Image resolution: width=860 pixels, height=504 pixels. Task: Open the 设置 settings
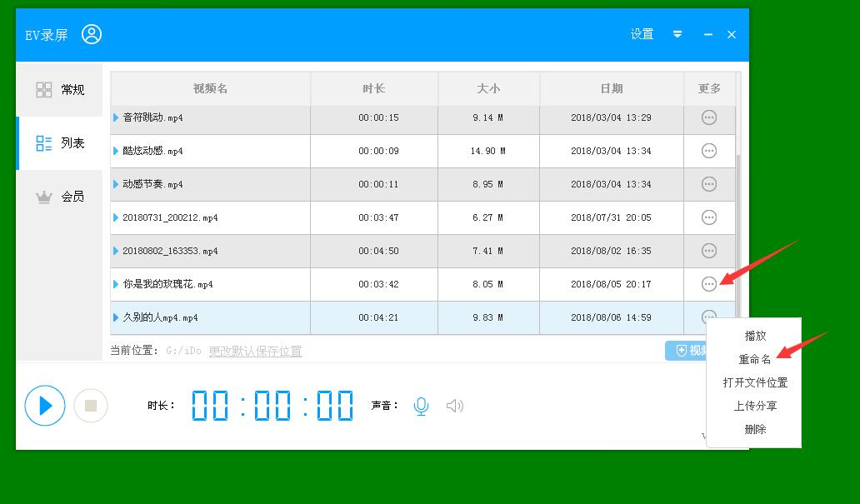click(x=641, y=34)
